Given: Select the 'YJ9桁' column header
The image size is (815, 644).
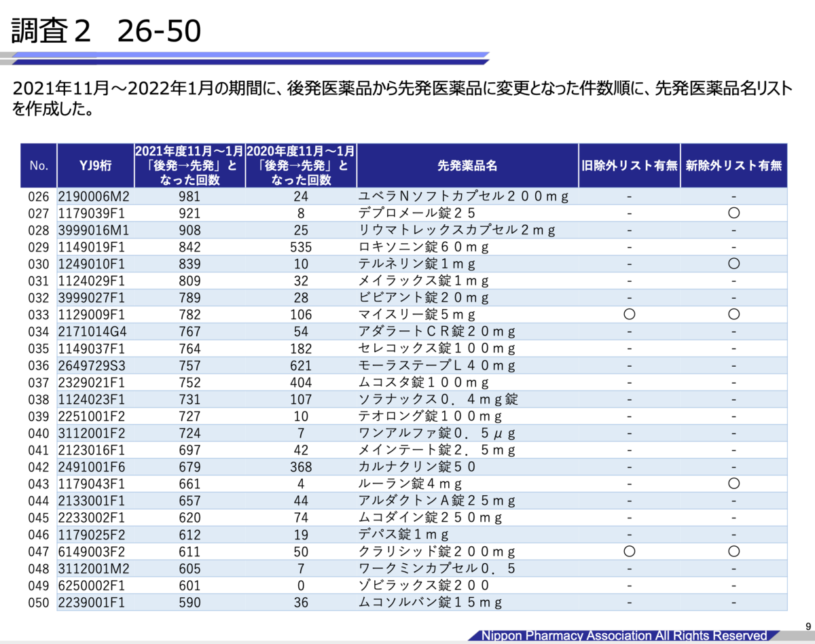Looking at the screenshot, I should 94,165.
